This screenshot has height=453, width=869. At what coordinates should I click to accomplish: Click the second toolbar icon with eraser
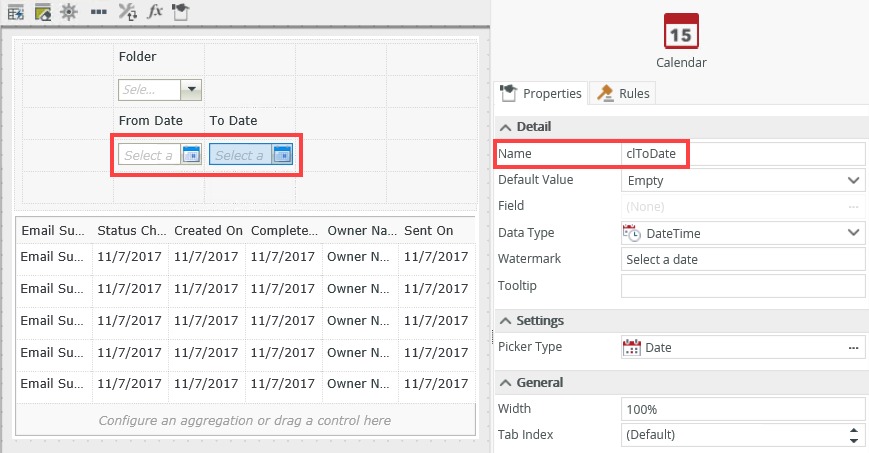[42, 12]
